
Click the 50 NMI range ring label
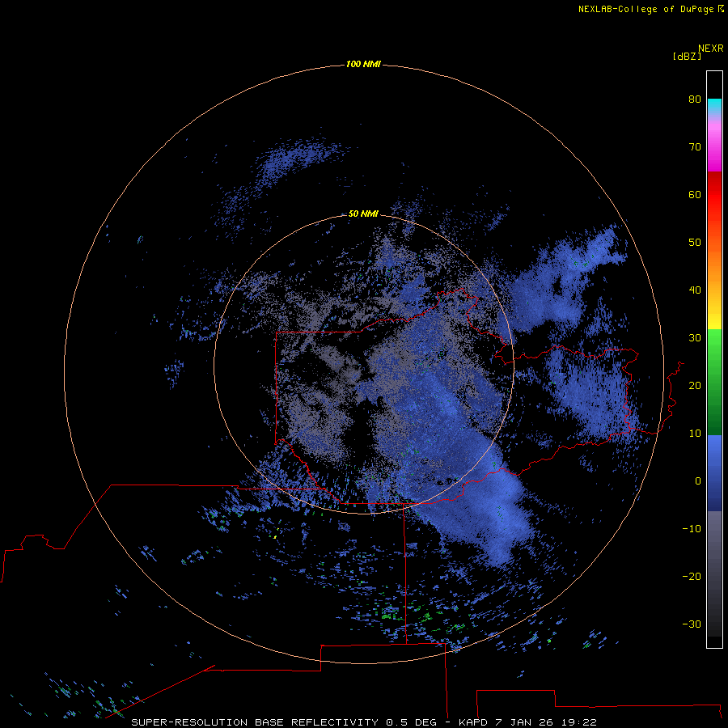[x=363, y=214]
